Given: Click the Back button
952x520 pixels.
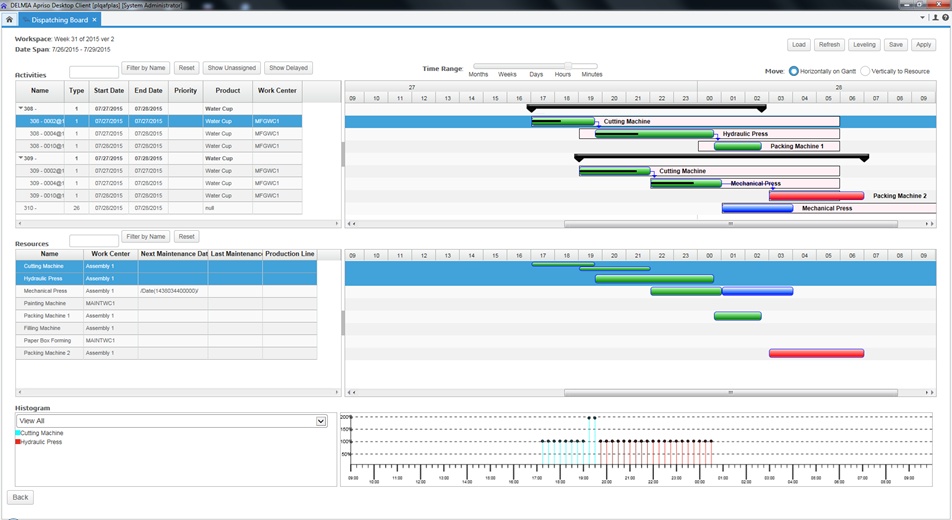Looking at the screenshot, I should click(21, 497).
